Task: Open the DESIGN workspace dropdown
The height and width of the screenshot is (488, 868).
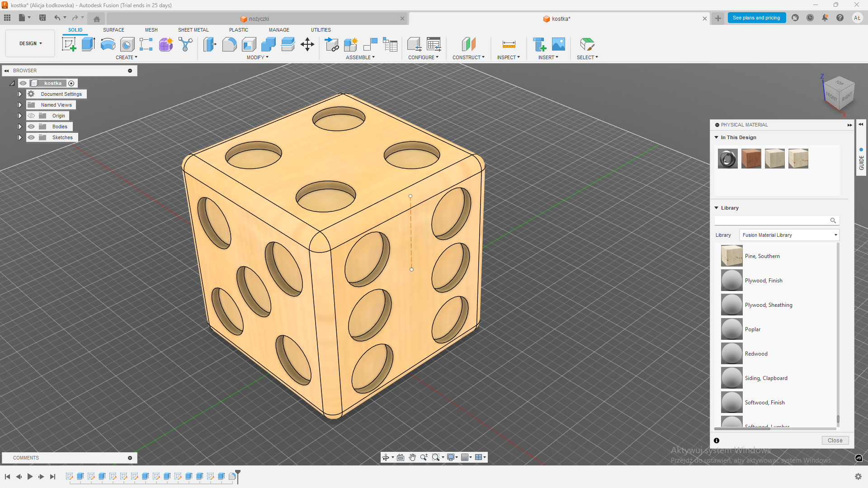Action: tap(30, 43)
